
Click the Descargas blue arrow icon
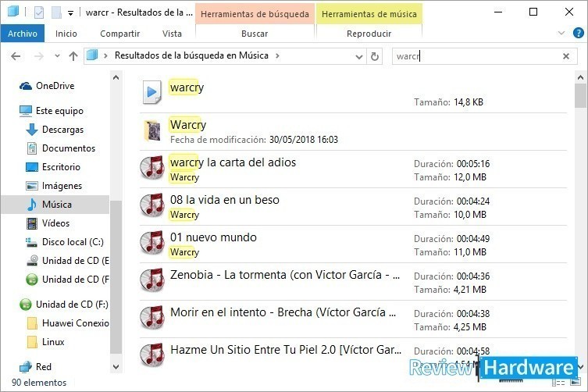click(x=32, y=130)
